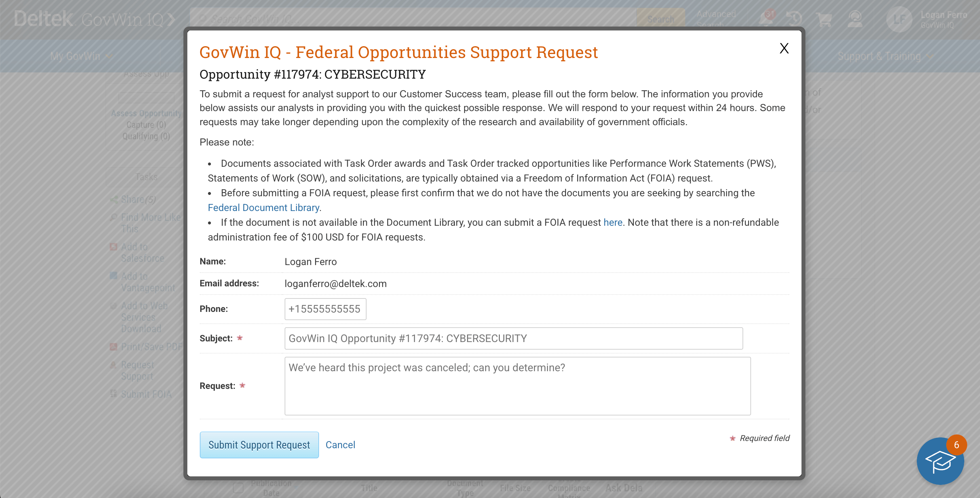This screenshot has width=980, height=498.
Task: Click the Print/Save PDF icon
Action: pyautogui.click(x=113, y=347)
